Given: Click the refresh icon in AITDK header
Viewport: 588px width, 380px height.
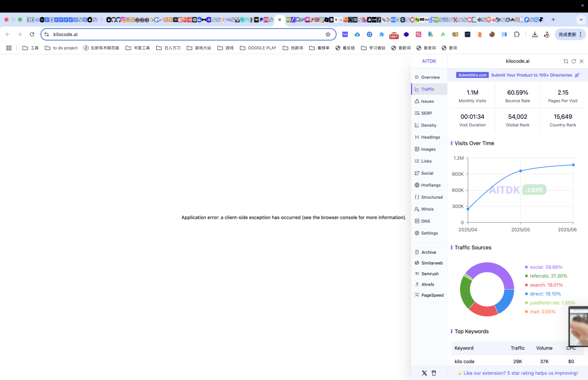Looking at the screenshot, I should pyautogui.click(x=574, y=61).
